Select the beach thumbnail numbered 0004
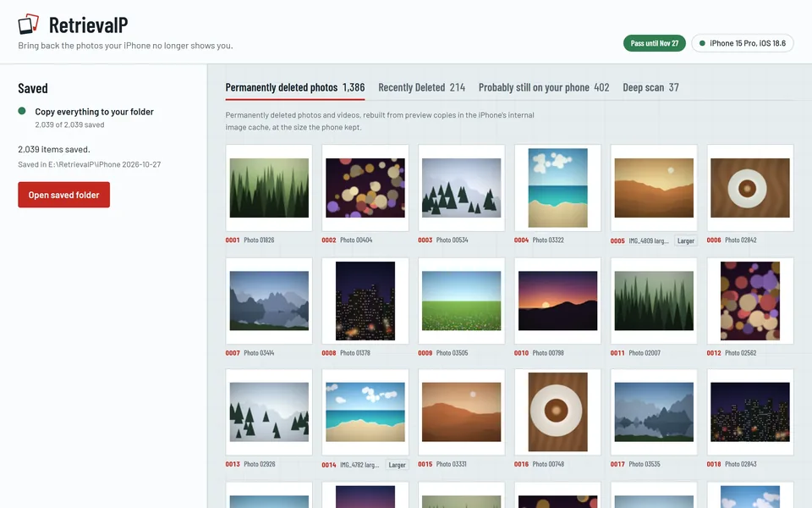 (557, 188)
